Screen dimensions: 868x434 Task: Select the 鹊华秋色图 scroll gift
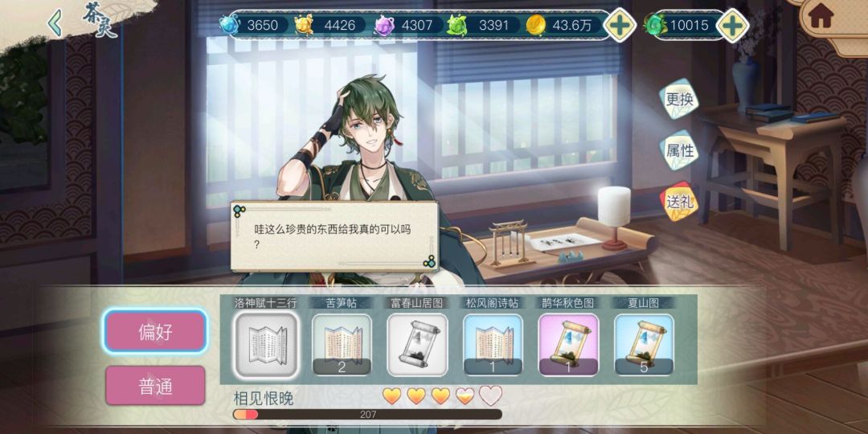pos(568,344)
